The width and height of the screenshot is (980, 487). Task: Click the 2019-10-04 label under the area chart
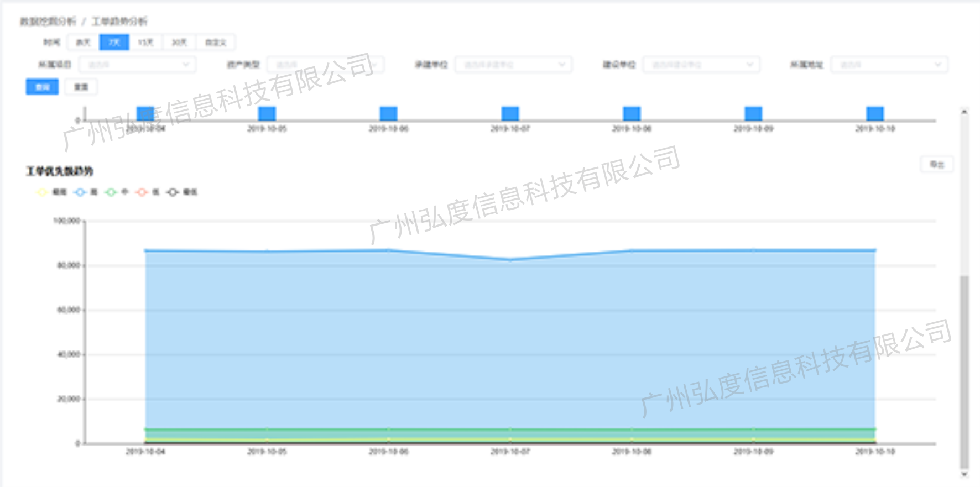click(145, 452)
